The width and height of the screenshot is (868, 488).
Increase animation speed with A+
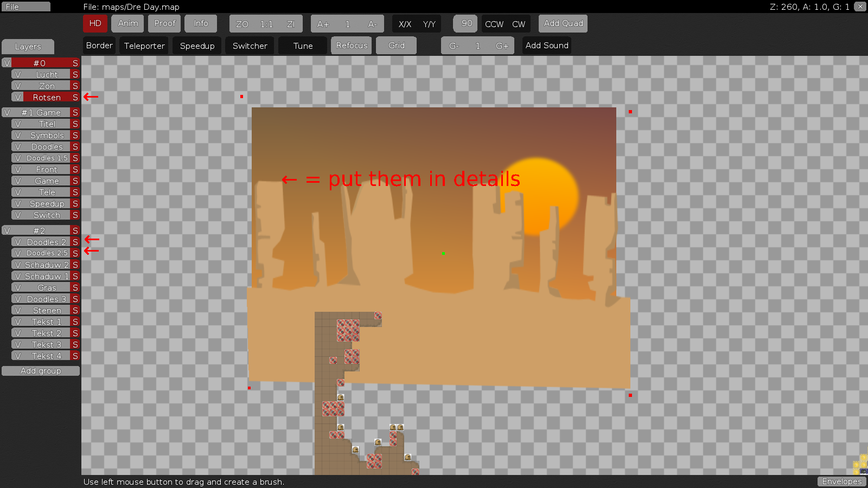(323, 23)
